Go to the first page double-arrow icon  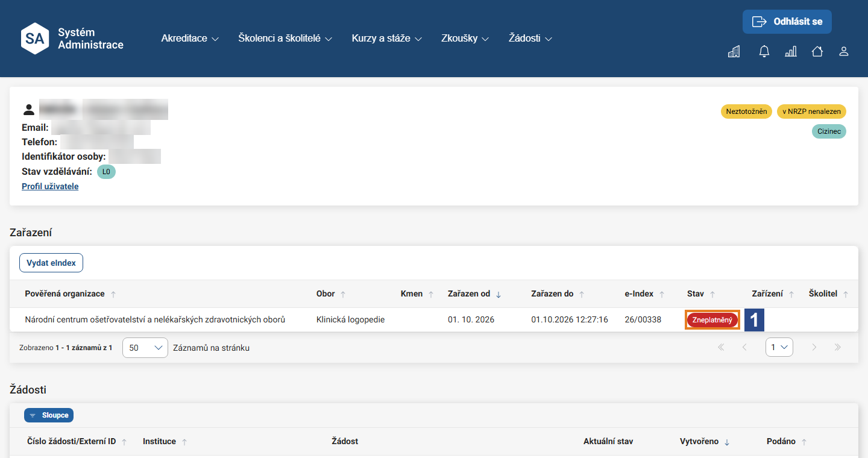pyautogui.click(x=721, y=347)
